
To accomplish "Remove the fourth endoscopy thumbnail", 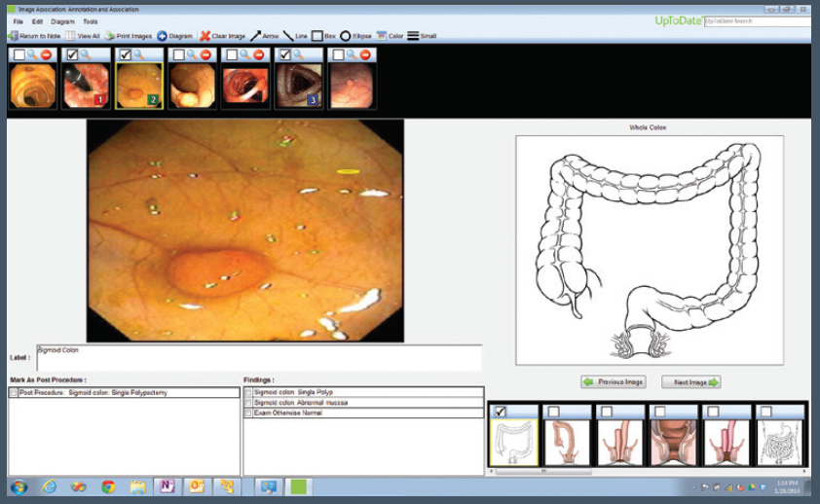I will pyautogui.click(x=206, y=54).
